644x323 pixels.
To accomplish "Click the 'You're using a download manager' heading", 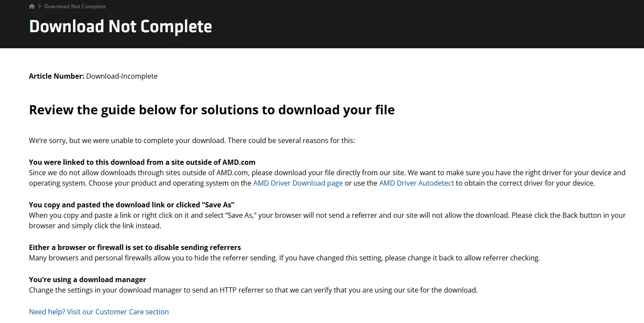I will [88, 280].
